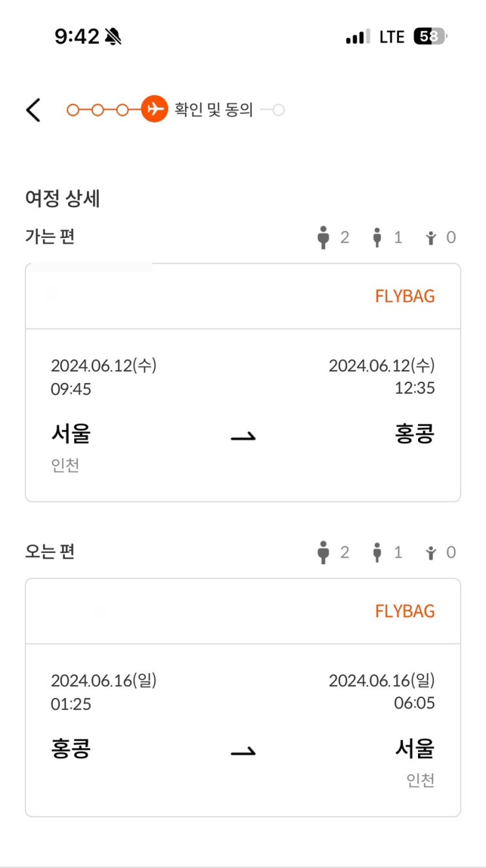
Task: Select the first progress step circle
Action: pyautogui.click(x=73, y=110)
